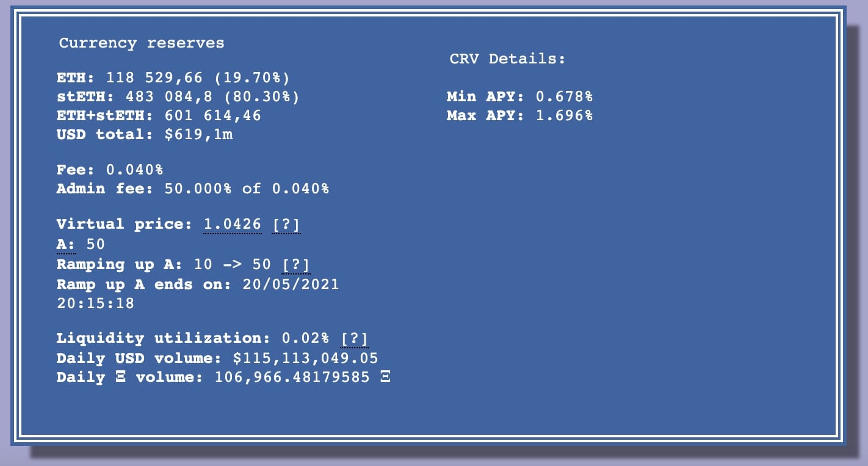Click the underlined A: label
868x466 pixels.
click(66, 245)
